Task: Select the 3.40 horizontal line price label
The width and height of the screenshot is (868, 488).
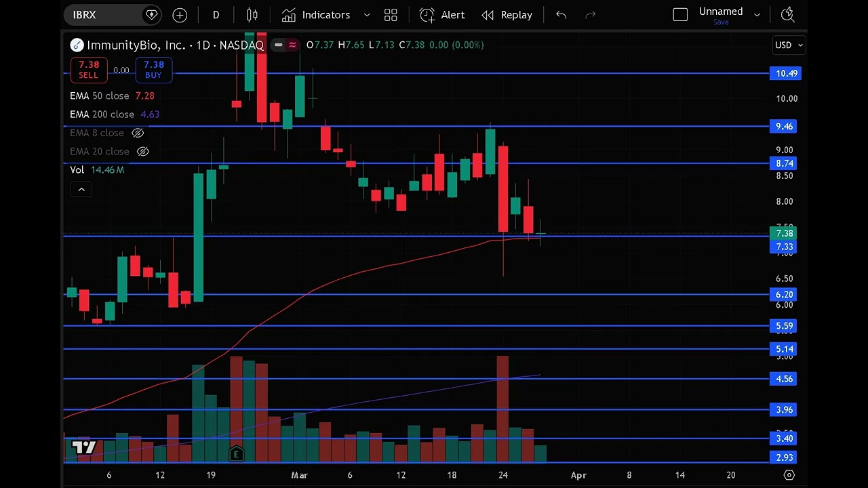Action: 783,439
